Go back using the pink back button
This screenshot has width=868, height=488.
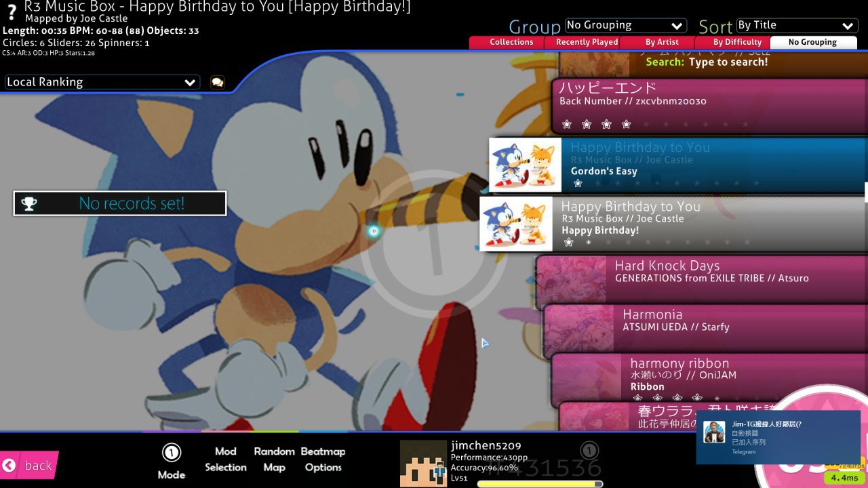[29, 465]
